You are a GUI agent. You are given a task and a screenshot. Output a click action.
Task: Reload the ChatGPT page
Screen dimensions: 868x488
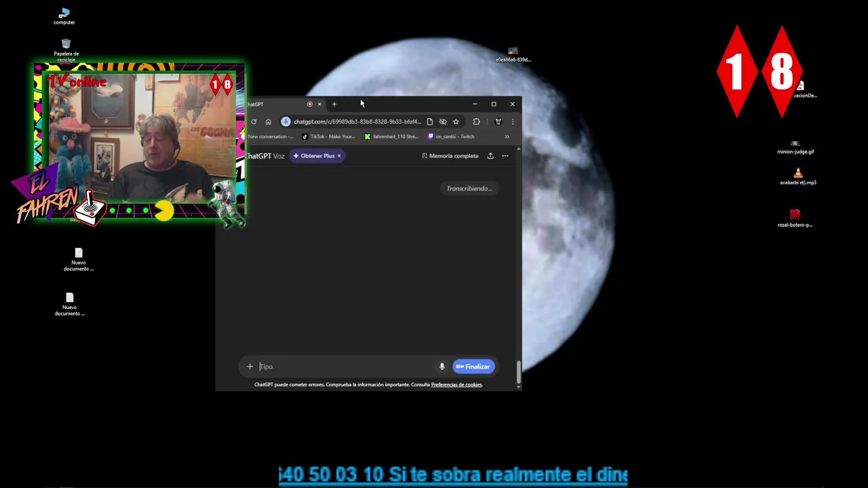tap(254, 122)
